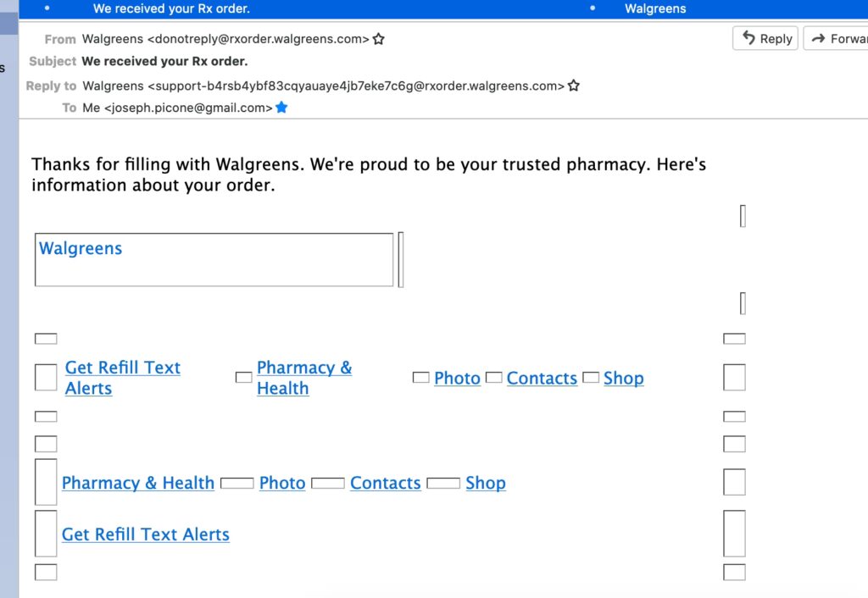
Task: Open the single-line Pharmacy & Health link
Action: click(137, 483)
